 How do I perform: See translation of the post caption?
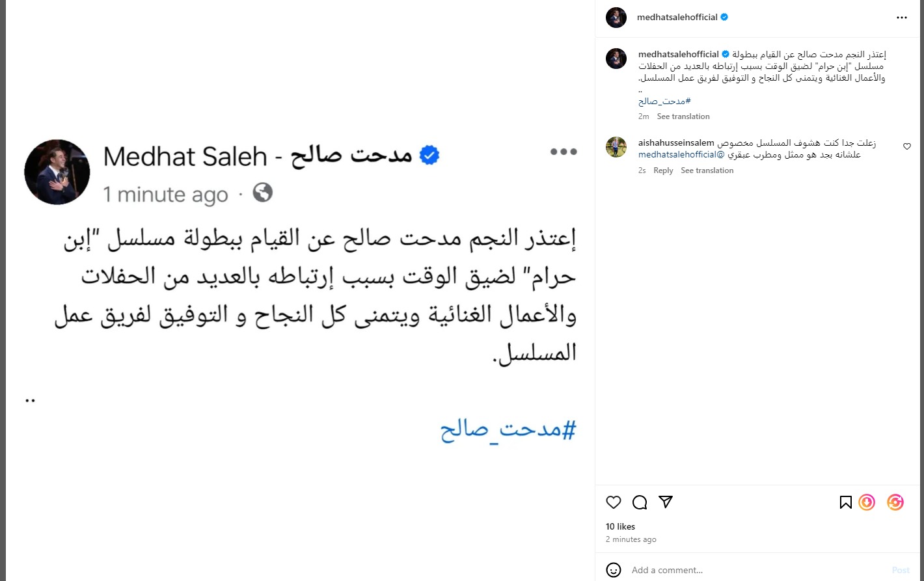click(x=683, y=116)
